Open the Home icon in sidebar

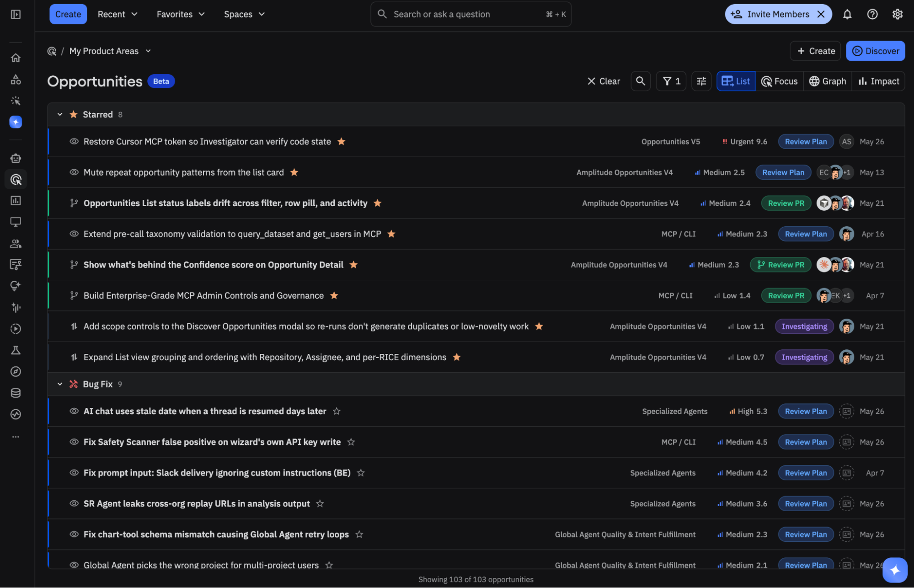coord(16,58)
